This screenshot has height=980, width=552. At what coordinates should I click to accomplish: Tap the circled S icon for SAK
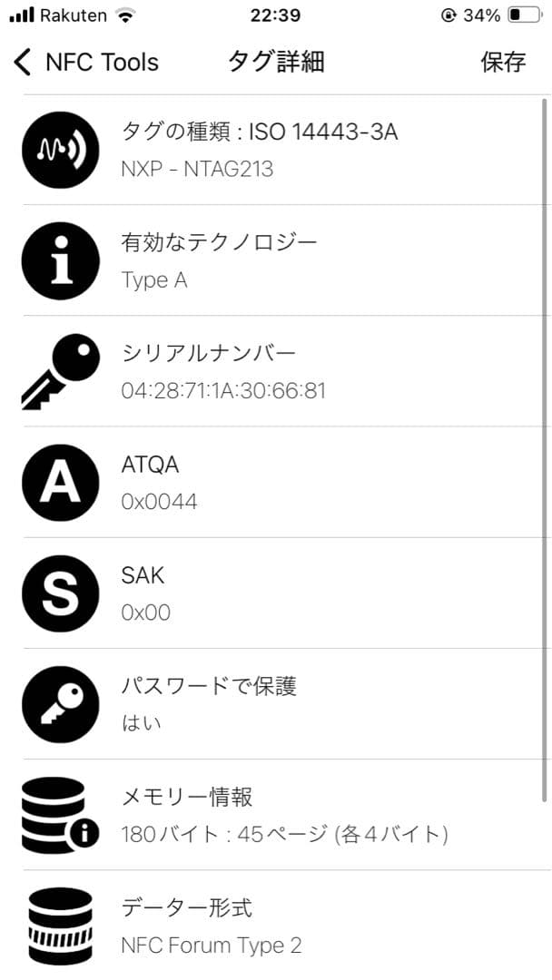60,593
